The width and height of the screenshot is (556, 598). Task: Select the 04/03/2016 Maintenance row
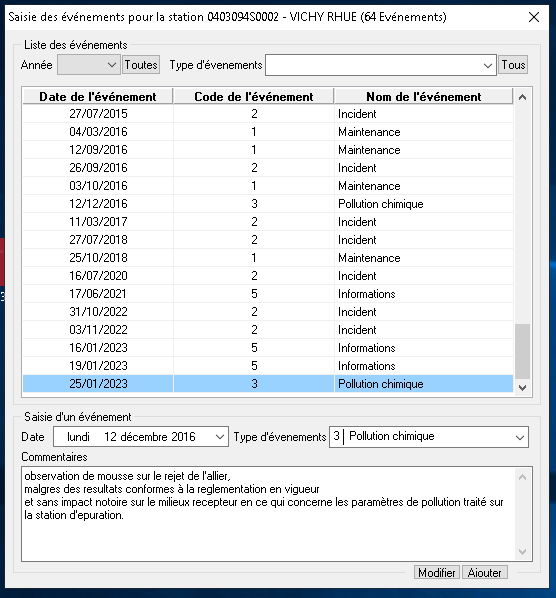(x=268, y=132)
